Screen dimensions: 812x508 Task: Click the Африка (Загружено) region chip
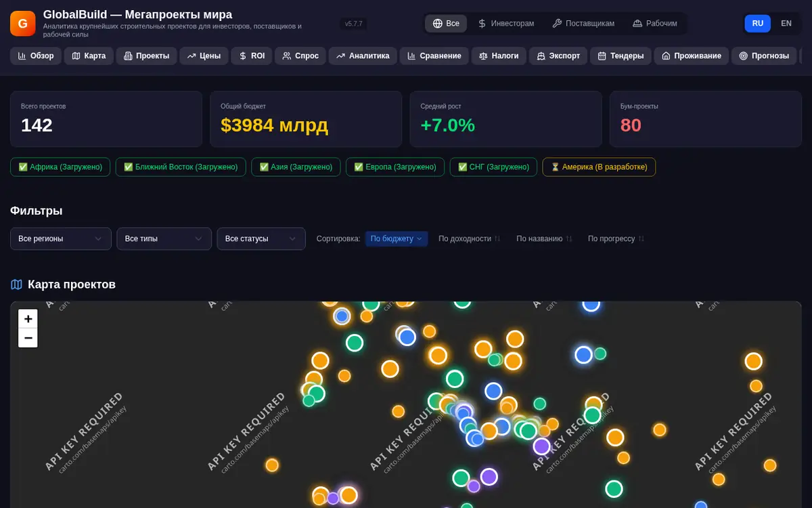click(x=60, y=167)
